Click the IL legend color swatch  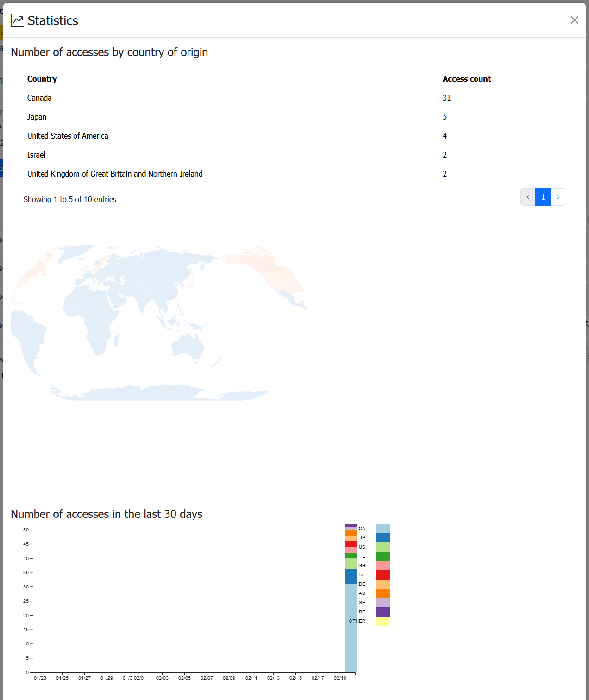(383, 556)
